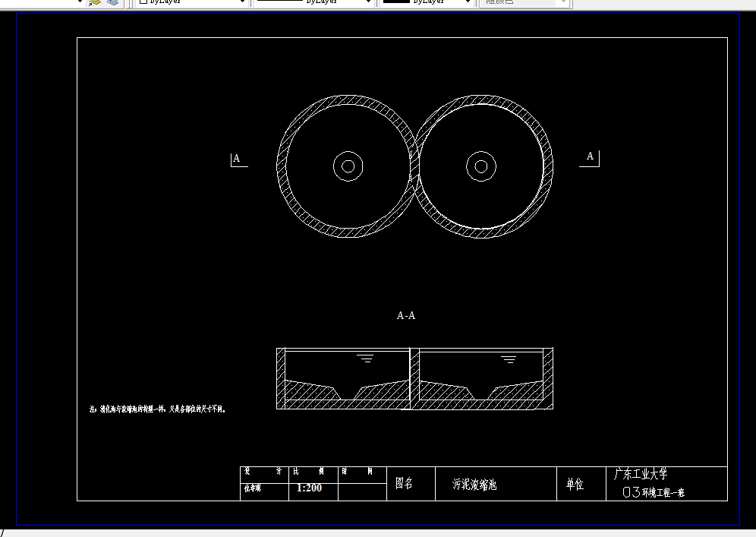Image resolution: width=756 pixels, height=537 pixels.
Task: Open the lineweight ByLayer dropdown
Action: tap(427, 2)
